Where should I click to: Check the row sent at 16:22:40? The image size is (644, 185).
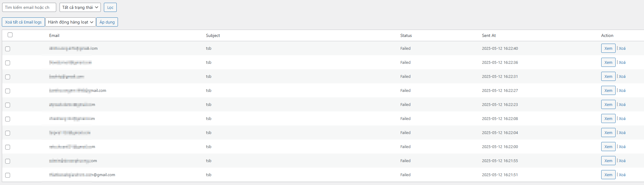[8, 49]
